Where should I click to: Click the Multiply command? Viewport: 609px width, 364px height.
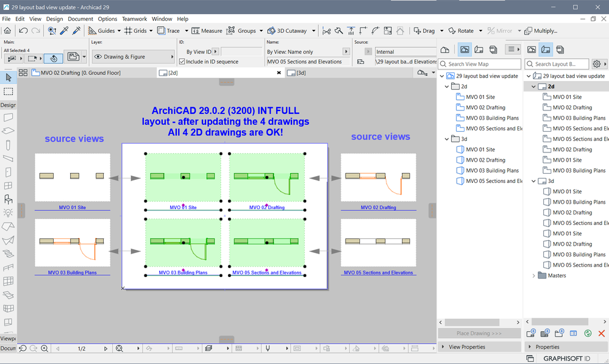[x=541, y=30]
